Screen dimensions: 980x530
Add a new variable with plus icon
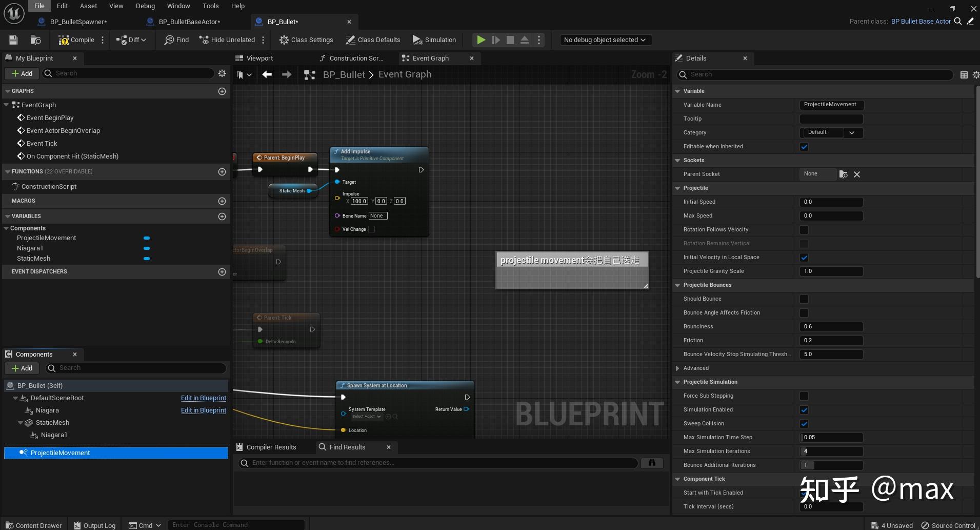[x=222, y=217]
